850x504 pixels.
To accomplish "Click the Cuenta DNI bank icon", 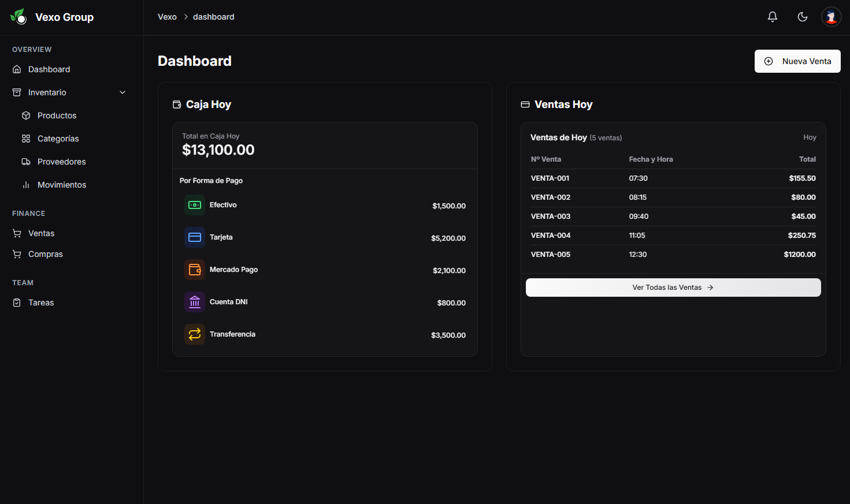I will [195, 302].
